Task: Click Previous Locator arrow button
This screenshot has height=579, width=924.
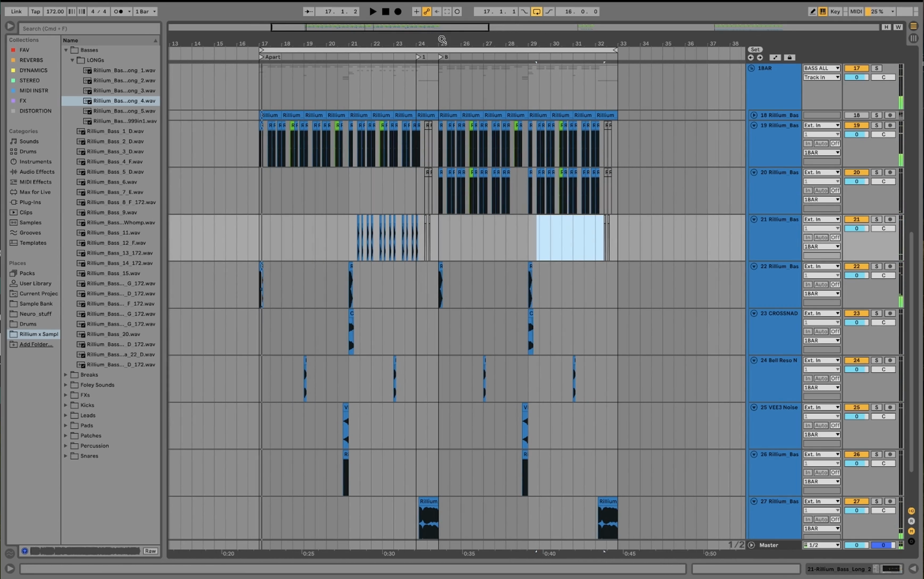Action: click(751, 57)
